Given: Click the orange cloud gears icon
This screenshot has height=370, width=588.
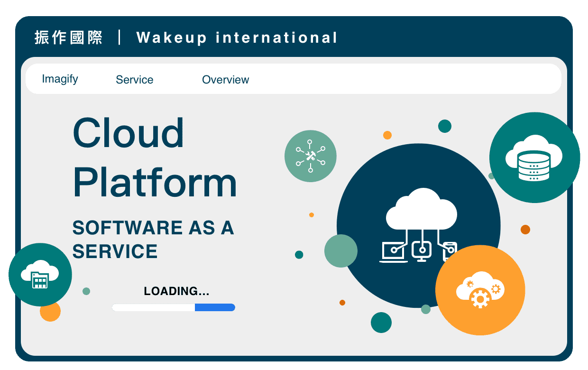Looking at the screenshot, I should pyautogui.click(x=480, y=290).
